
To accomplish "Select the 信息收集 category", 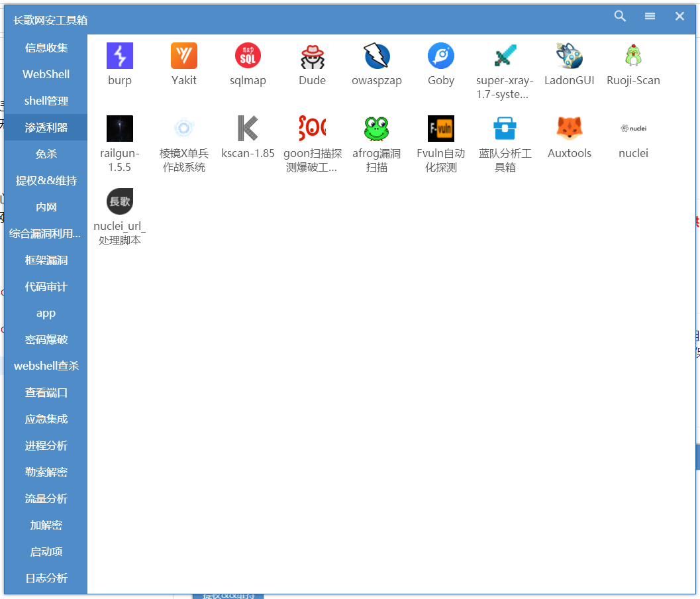I will (x=46, y=48).
